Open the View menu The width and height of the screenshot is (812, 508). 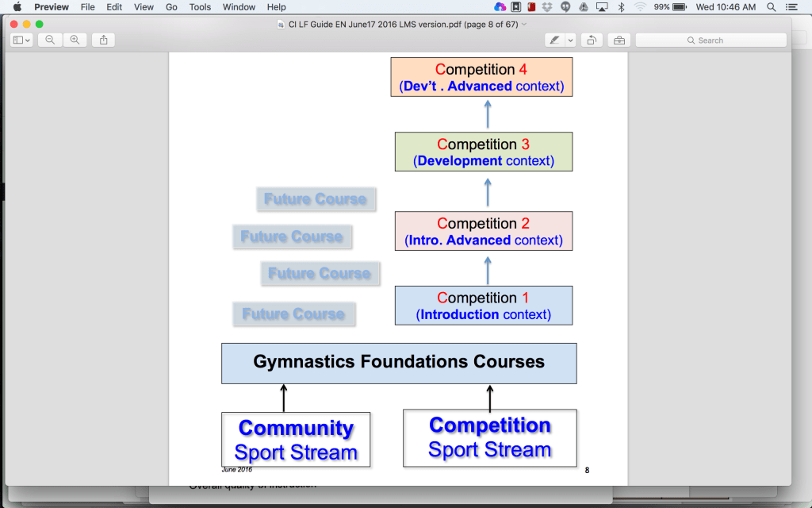click(144, 7)
